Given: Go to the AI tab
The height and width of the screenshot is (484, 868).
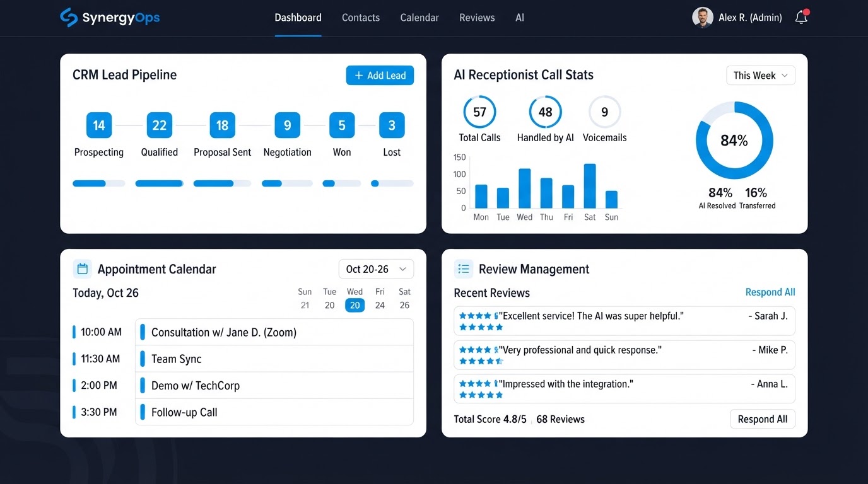Looking at the screenshot, I should [520, 18].
